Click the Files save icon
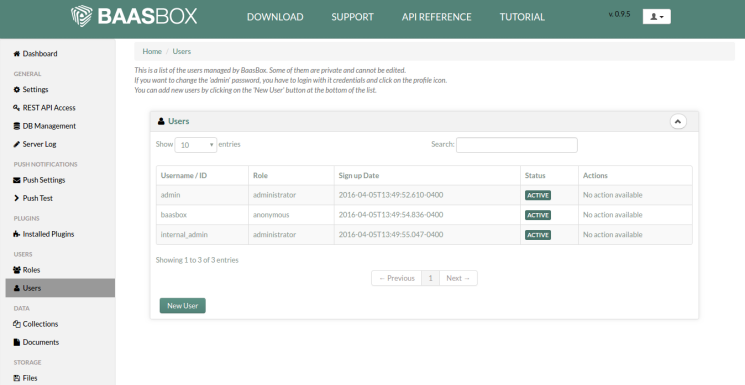 (x=17, y=378)
